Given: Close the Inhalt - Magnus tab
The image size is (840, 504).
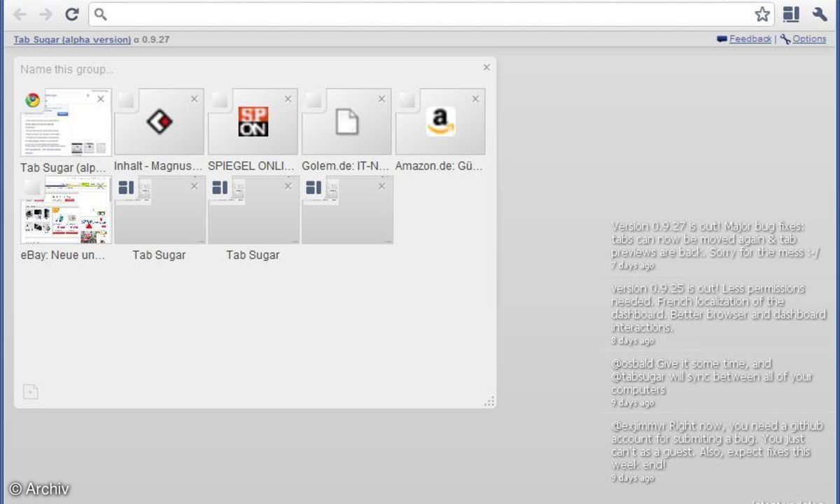Looking at the screenshot, I should click(195, 99).
